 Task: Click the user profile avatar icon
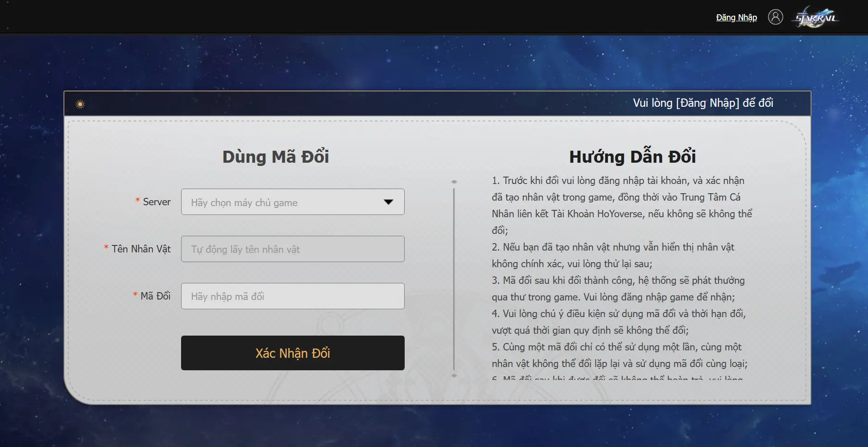775,17
